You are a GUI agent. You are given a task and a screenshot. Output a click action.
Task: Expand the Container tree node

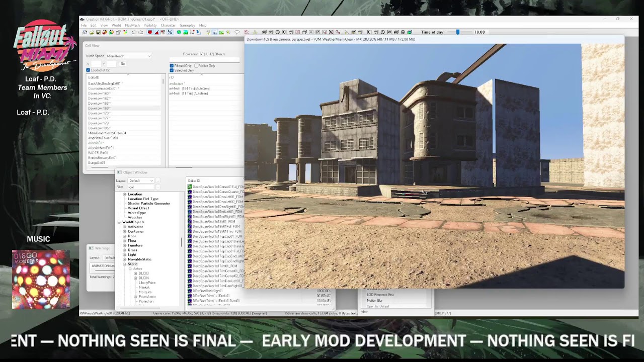tap(124, 231)
